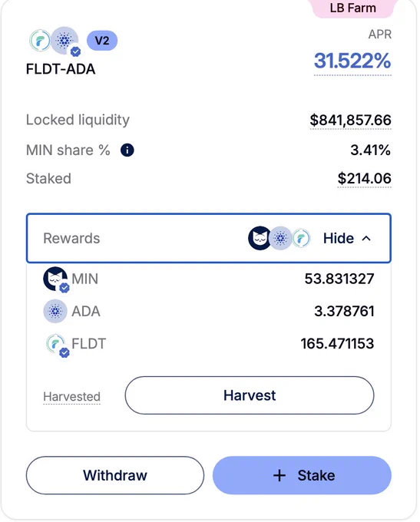The width and height of the screenshot is (420, 522).
Task: Click the $841,857.66 locked liquidity amount
Action: pos(350,120)
